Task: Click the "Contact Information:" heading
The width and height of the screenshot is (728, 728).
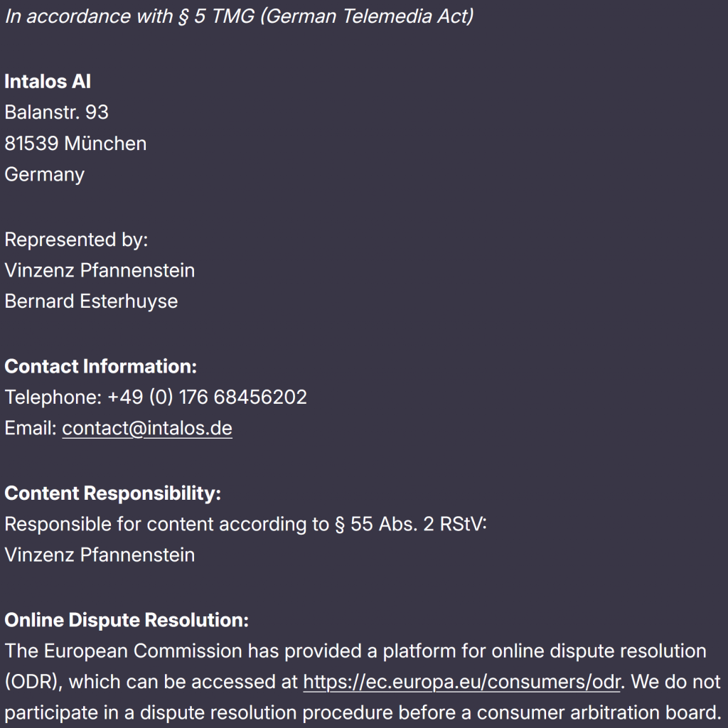Action: 100,367
